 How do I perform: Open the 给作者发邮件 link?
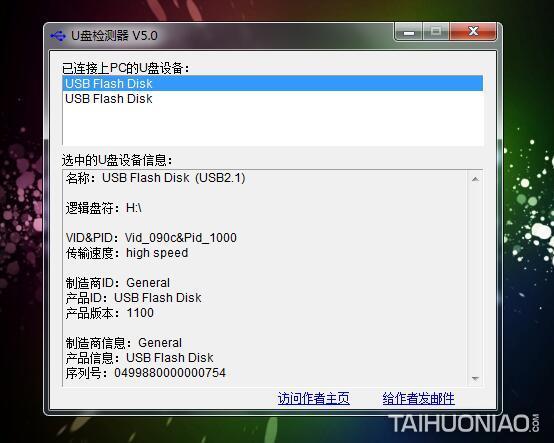(418, 398)
